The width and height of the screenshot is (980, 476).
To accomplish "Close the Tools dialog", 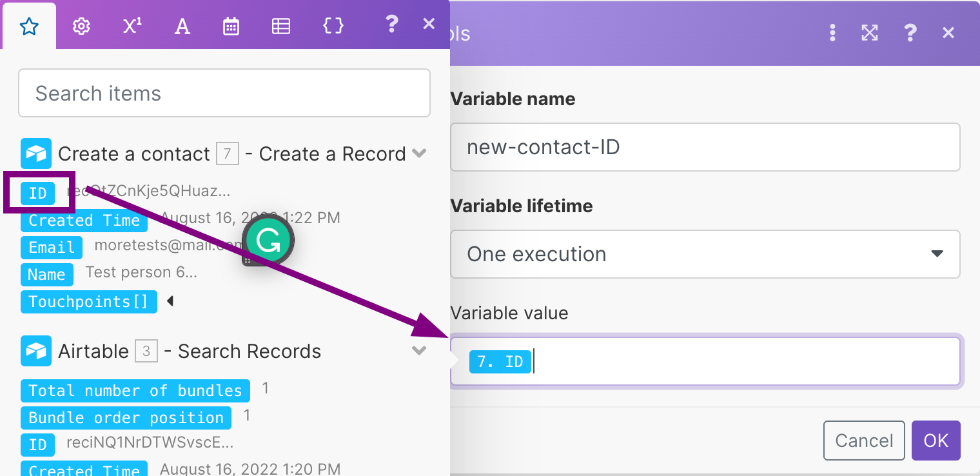I will click(x=948, y=32).
